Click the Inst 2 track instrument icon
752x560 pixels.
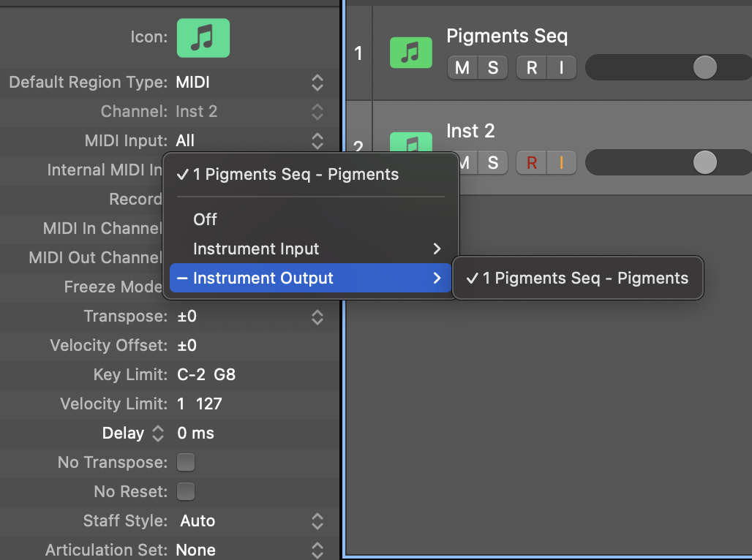(411, 142)
